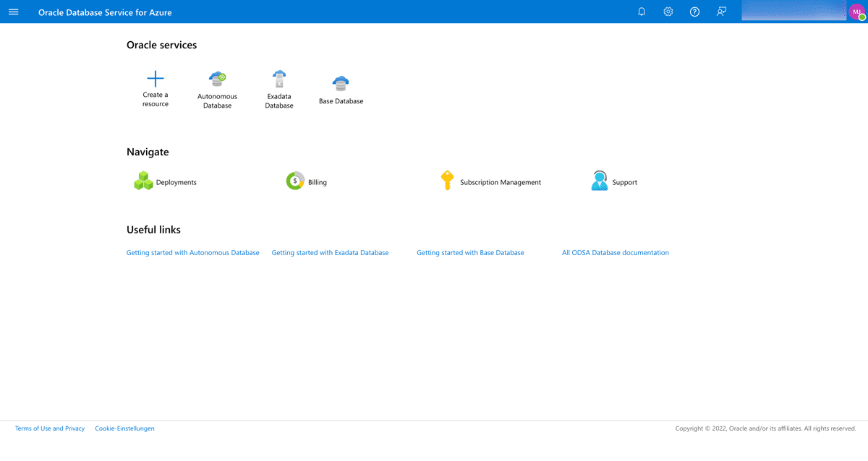Open Autonomous Database service icon
The image size is (868, 461).
coord(217,79)
